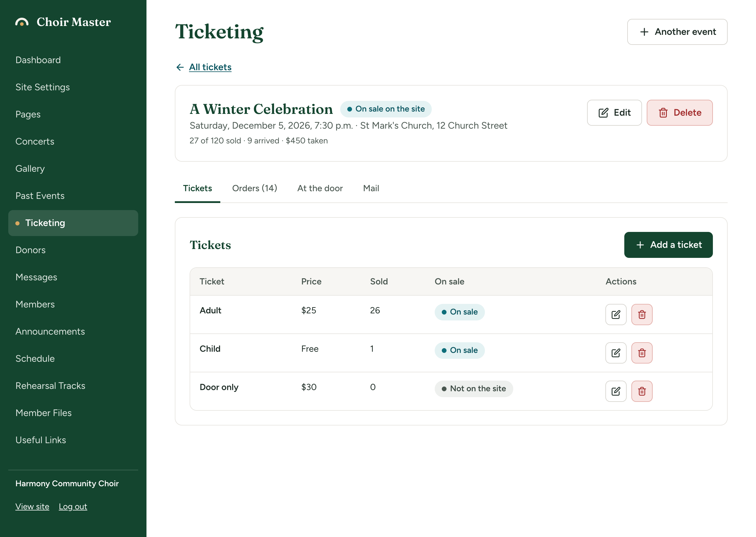The width and height of the screenshot is (756, 537).
Task: Click the '27 of 120 sold' summary text
Action: 215,141
